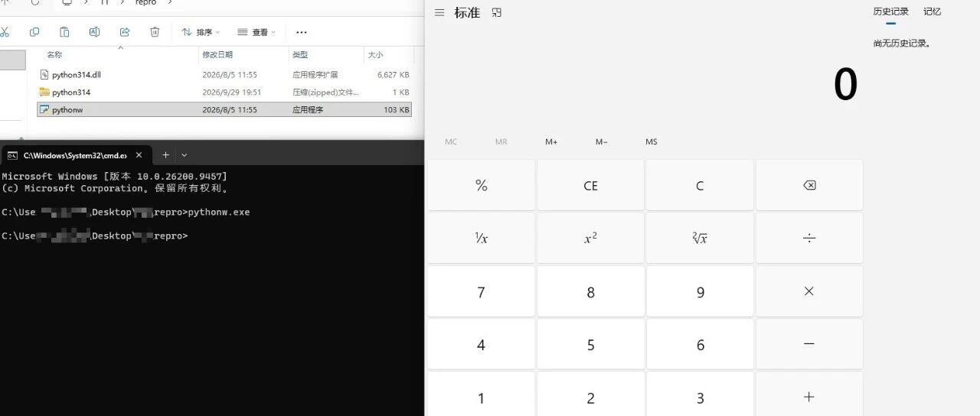Open the terminal profile dropdown arrow

point(184,154)
